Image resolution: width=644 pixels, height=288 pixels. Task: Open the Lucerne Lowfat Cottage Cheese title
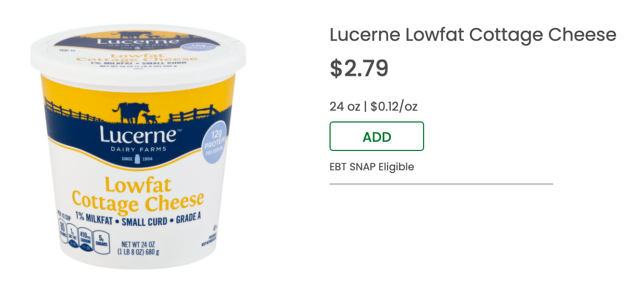(473, 35)
